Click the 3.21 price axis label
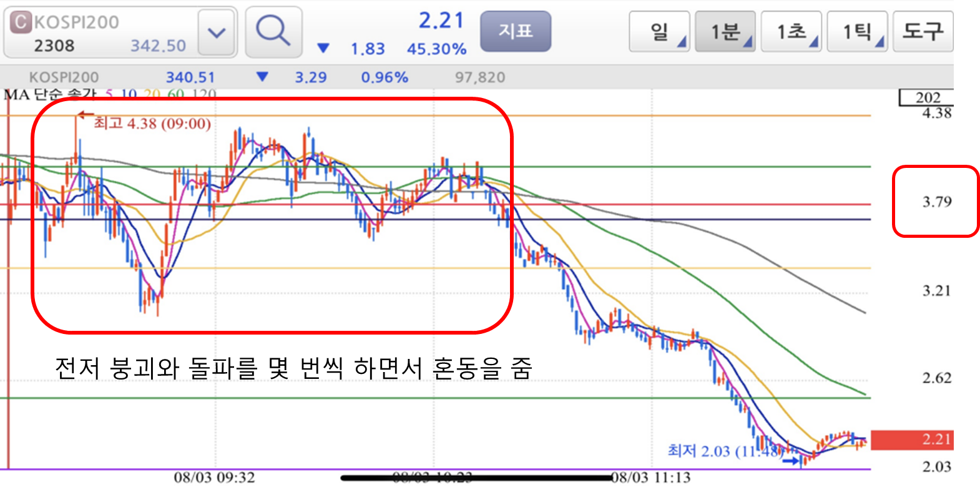Image resolution: width=980 pixels, height=490 pixels. [936, 291]
